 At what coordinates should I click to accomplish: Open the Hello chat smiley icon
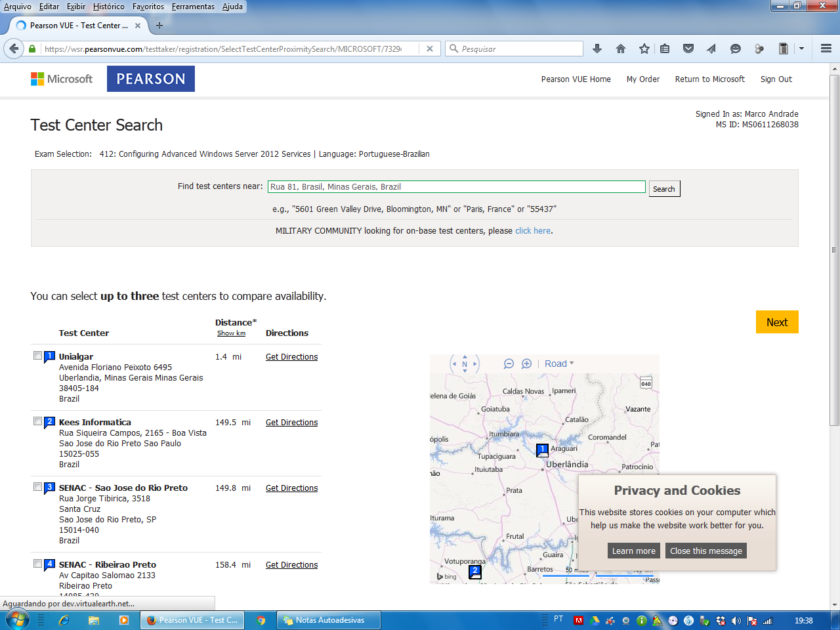[736, 49]
